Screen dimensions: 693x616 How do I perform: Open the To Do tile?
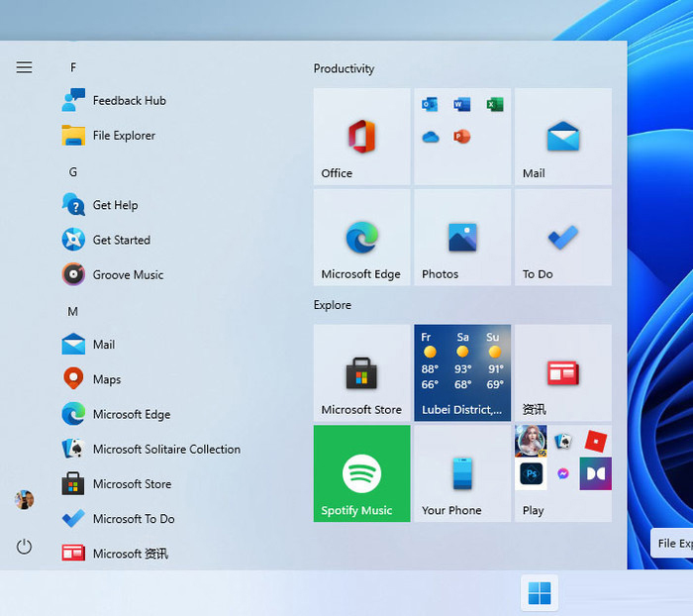562,238
